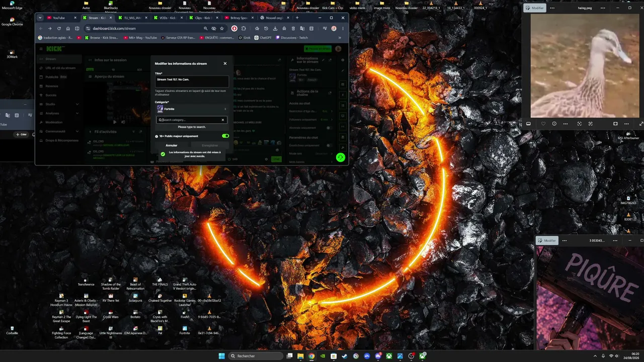Image resolution: width=644 pixels, height=362 pixels.
Task: Open Discord from the taskbar
Action: pos(378,356)
